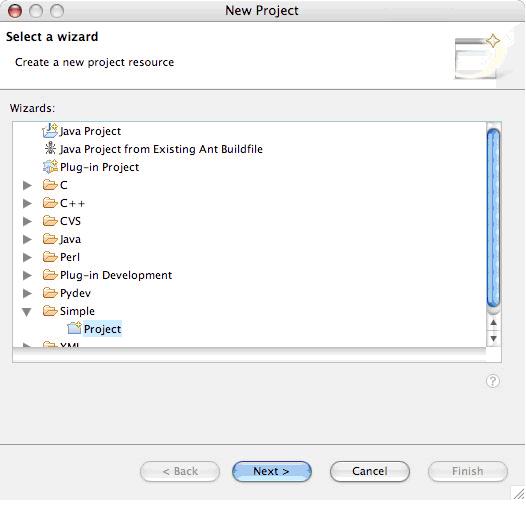Click the wizard list scrollbar thumb

click(493, 218)
